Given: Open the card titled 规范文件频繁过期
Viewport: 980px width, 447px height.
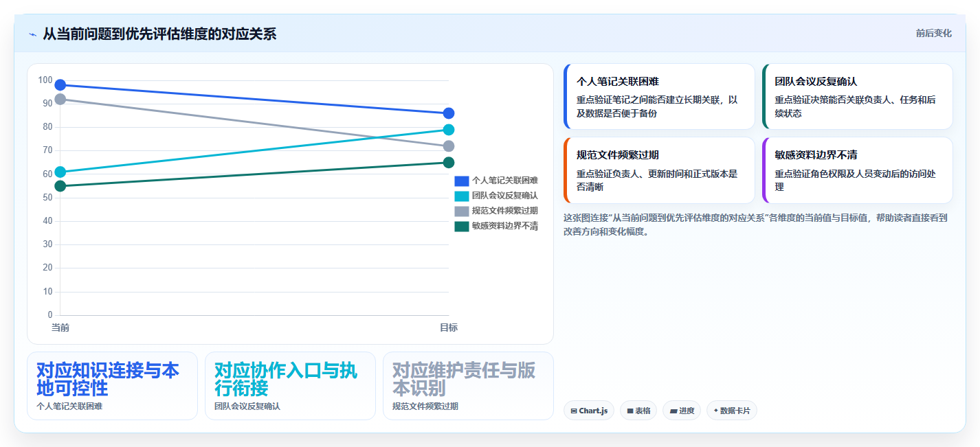Looking at the screenshot, I should (x=659, y=170).
